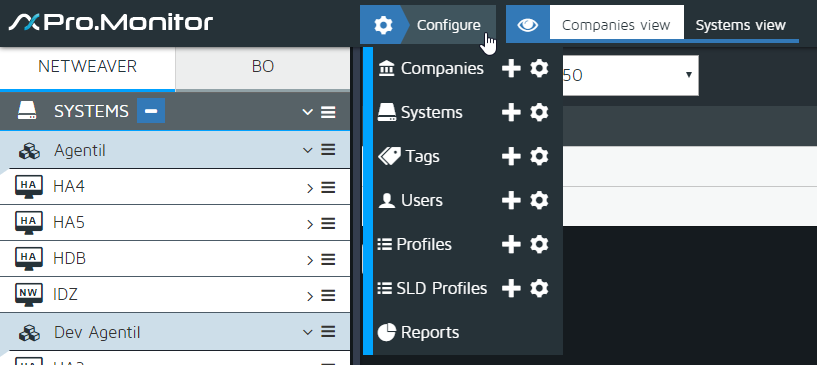Collapse all with SYSTEMS minus button

(x=151, y=111)
